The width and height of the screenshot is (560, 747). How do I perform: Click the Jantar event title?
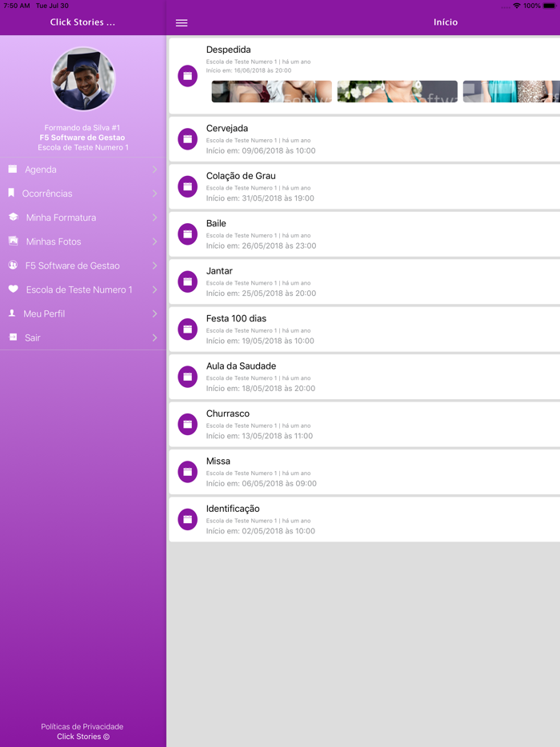click(219, 271)
